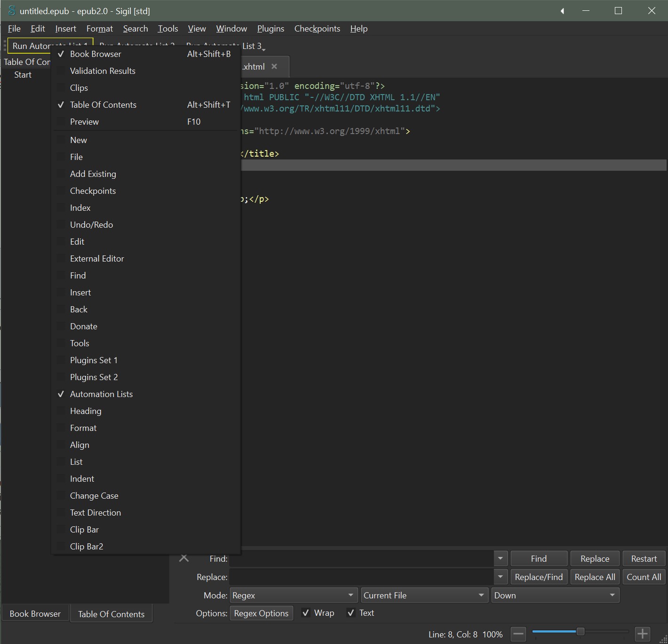The image size is (668, 644).
Task: Click the title bar left arrow icon
Action: pos(562,11)
